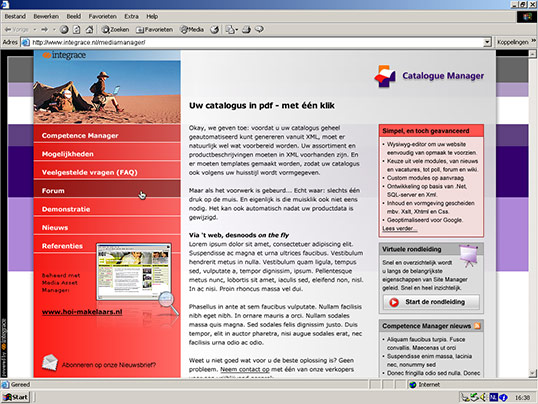
Task: Click the Uw catalogus in pdf heading
Action: [262, 105]
